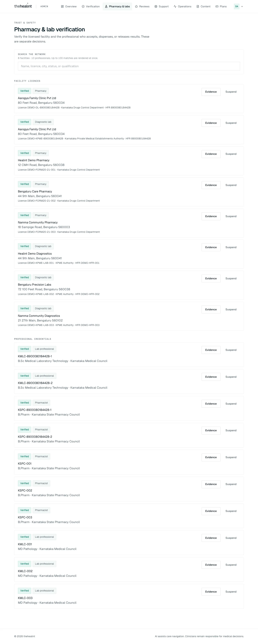Click the Reviews star icon
This screenshot has width=258, height=644.
[136, 6]
